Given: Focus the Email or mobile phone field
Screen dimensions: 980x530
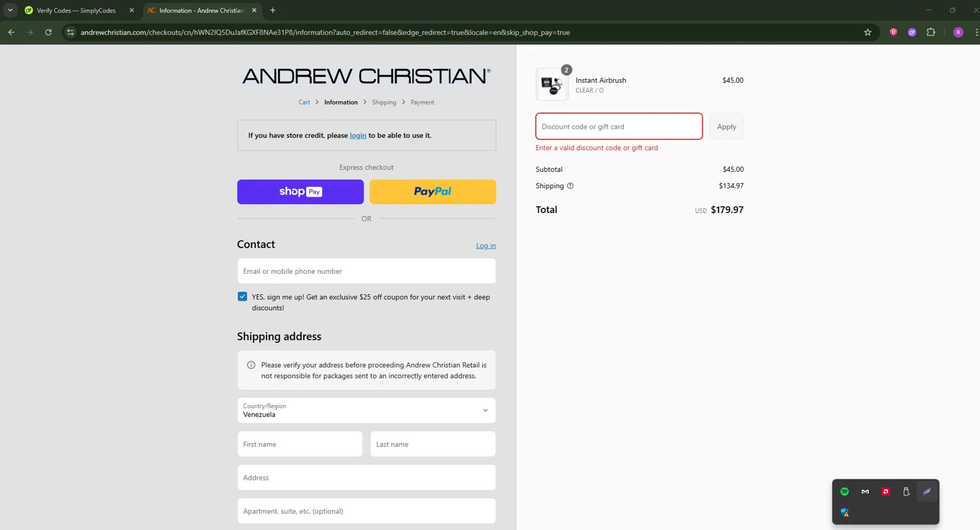Looking at the screenshot, I should pos(367,271).
